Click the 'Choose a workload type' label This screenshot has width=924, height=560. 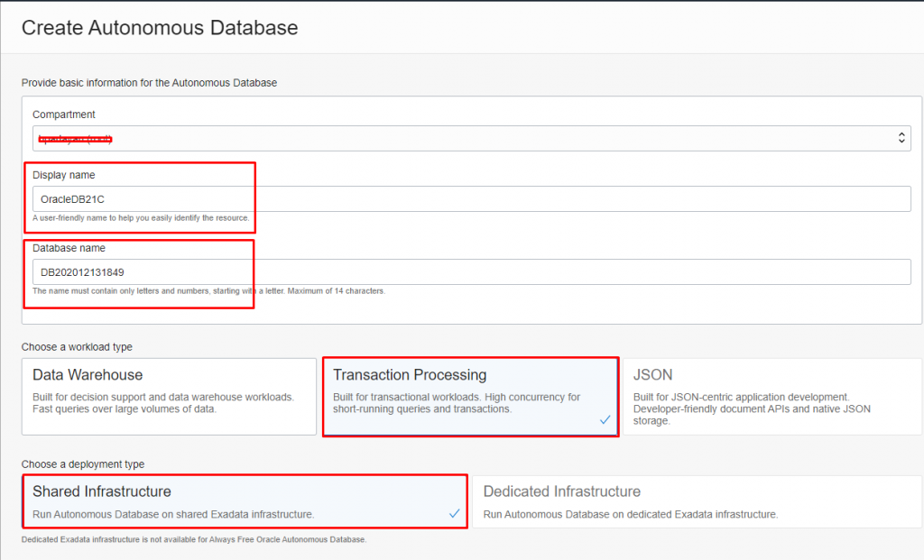(x=77, y=347)
